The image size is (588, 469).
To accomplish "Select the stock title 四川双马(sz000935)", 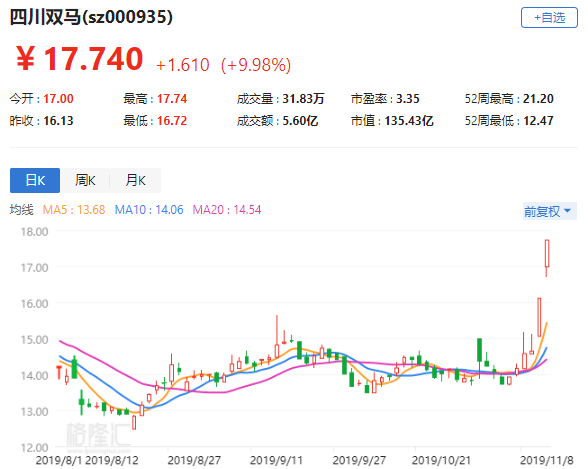I will pyautogui.click(x=91, y=17).
